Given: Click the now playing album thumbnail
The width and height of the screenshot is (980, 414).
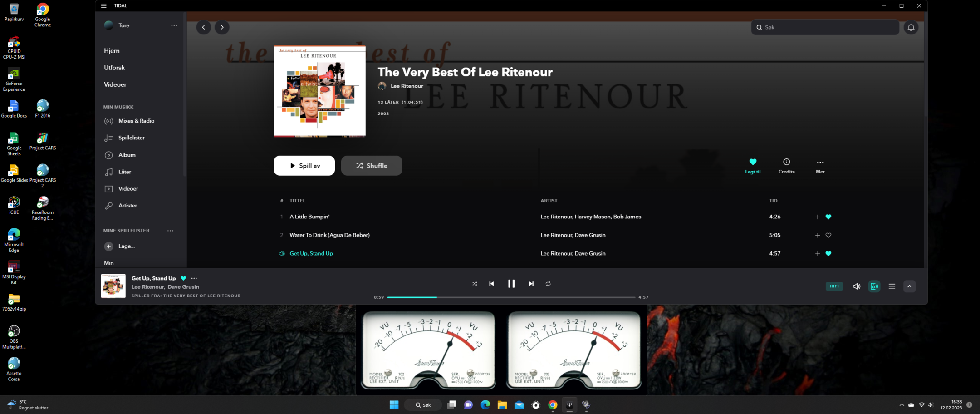Looking at the screenshot, I should click(113, 286).
